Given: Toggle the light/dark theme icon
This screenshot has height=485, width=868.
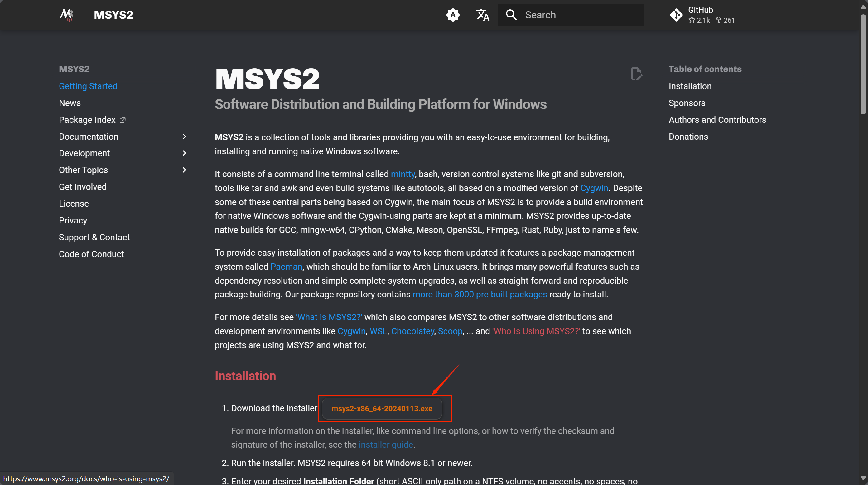Looking at the screenshot, I should click(x=452, y=15).
